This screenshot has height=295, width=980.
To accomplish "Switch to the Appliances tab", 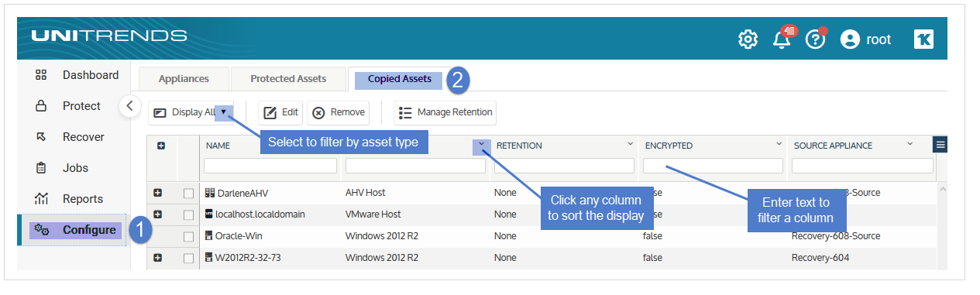I will pos(184,78).
